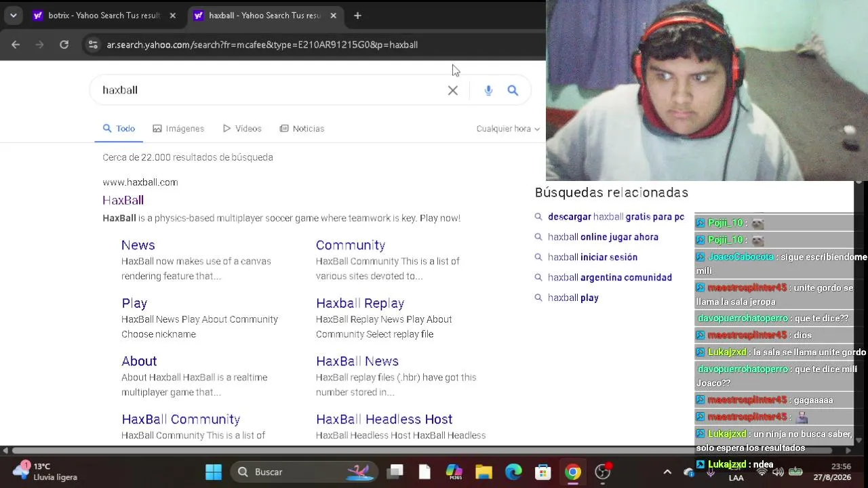
Task: Switch to Imágenes results
Action: pos(178,129)
